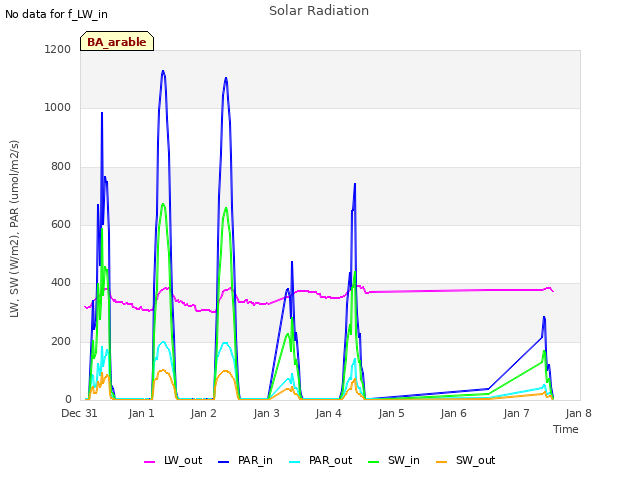
Task: Click the Dec 31 x-axis label
Action: [79, 413]
